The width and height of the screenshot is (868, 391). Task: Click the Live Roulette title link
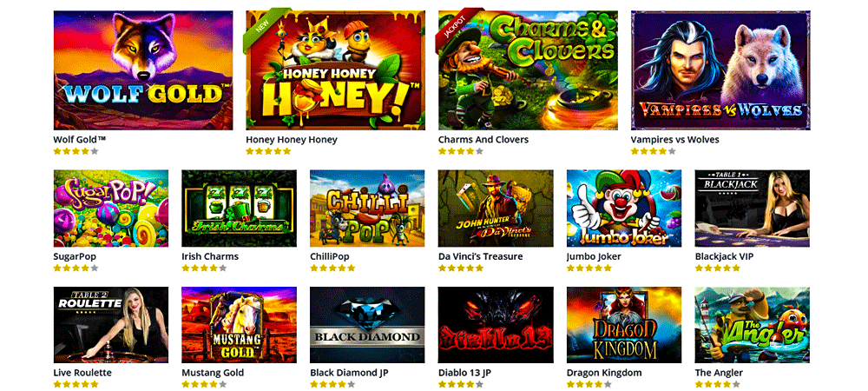[x=82, y=373]
